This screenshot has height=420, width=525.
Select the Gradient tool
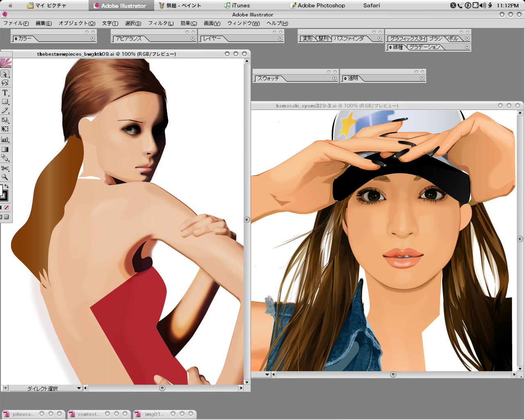5,149
